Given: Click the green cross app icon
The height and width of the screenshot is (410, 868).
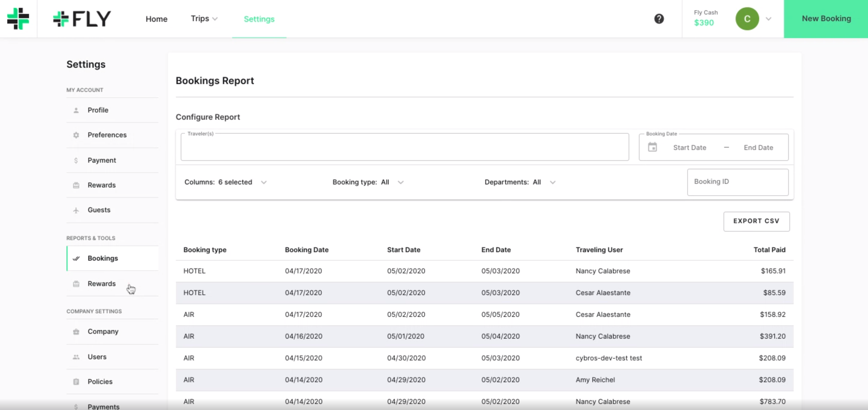Looking at the screenshot, I should tap(18, 18).
